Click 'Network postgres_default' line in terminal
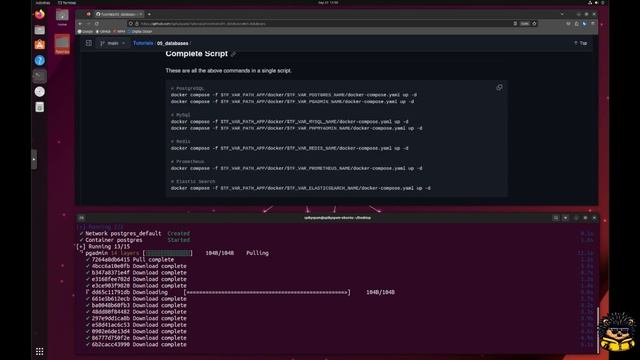The height and width of the screenshot is (360, 640). coord(135,233)
